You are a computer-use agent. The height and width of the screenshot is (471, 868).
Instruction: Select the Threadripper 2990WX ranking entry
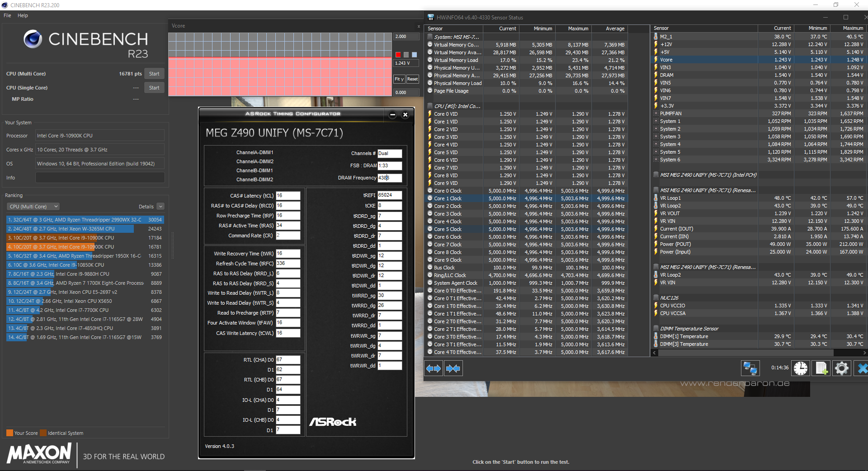85,220
